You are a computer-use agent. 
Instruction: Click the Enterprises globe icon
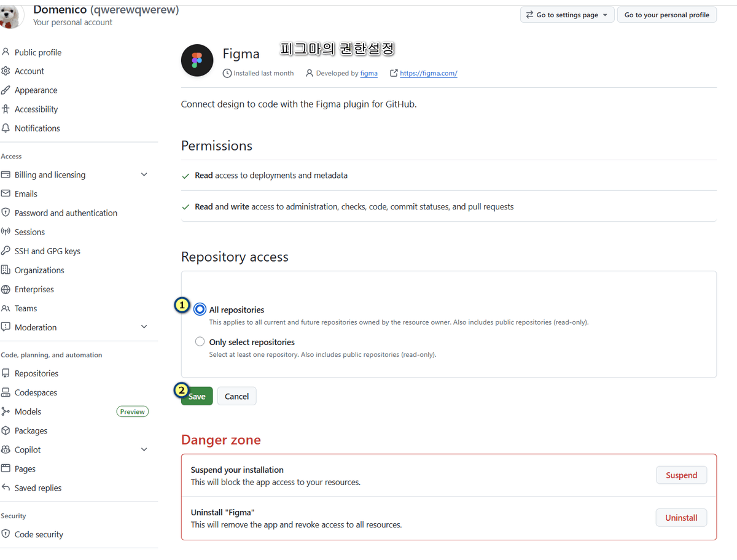pyautogui.click(x=6, y=289)
